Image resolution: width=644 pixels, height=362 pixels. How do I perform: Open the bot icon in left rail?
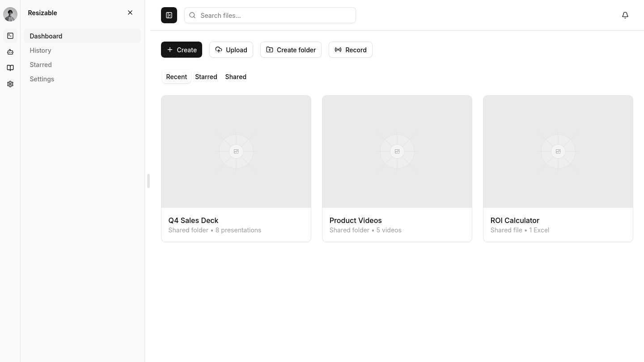pos(10,52)
